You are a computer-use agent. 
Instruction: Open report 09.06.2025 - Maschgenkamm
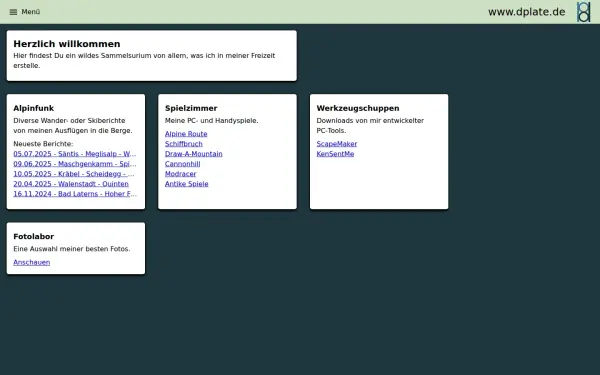[75, 164]
